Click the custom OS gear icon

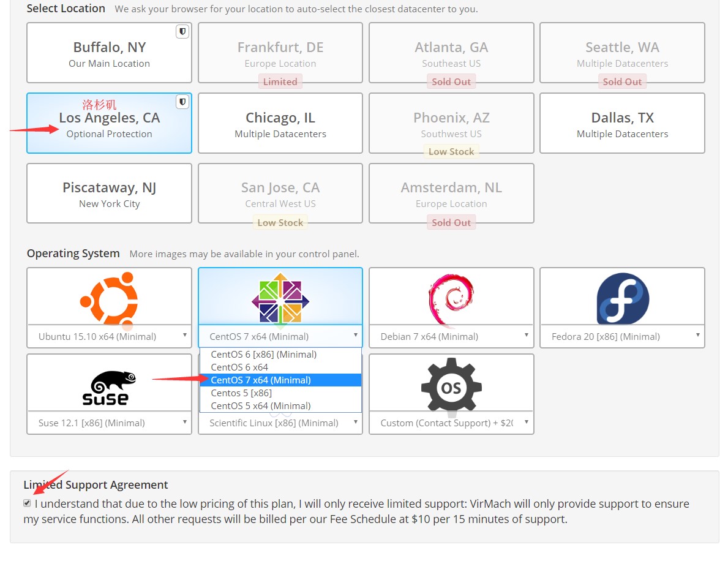coord(451,386)
